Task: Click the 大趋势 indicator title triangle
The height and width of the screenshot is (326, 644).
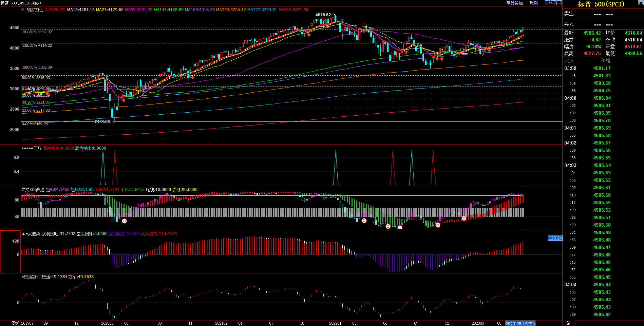Action: [x=23, y=234]
